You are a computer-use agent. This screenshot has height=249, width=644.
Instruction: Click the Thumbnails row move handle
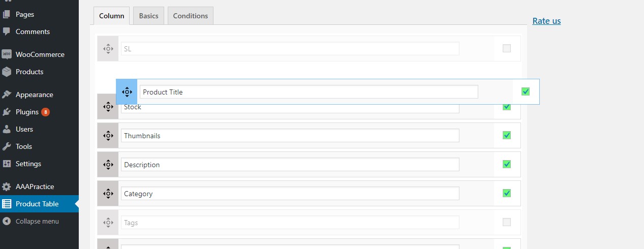click(x=108, y=136)
